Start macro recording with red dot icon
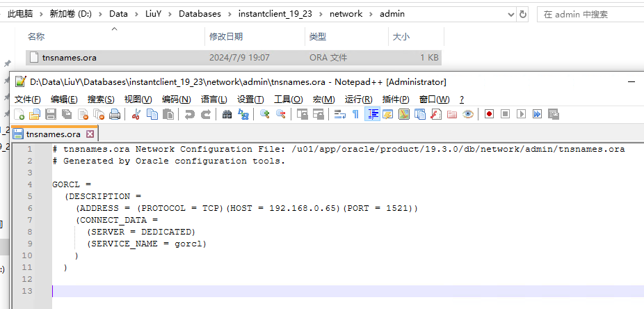Viewport: 644px width, 309px height. [x=489, y=114]
